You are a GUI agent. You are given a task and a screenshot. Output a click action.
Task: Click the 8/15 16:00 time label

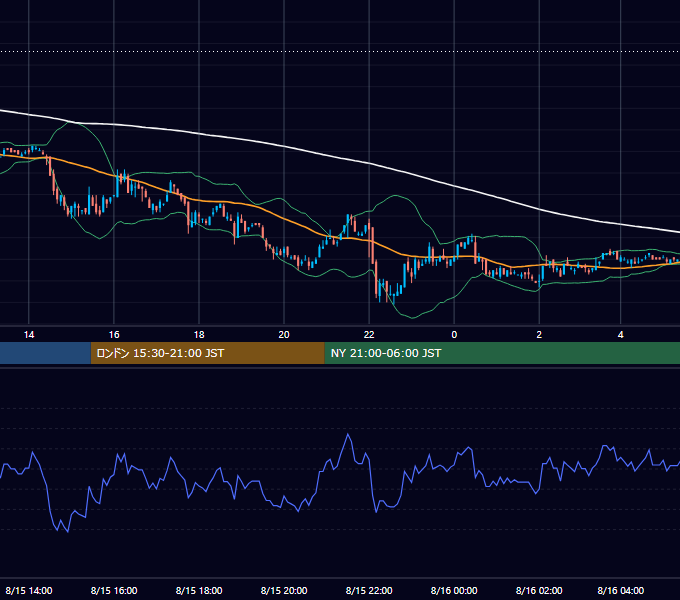tap(114, 590)
